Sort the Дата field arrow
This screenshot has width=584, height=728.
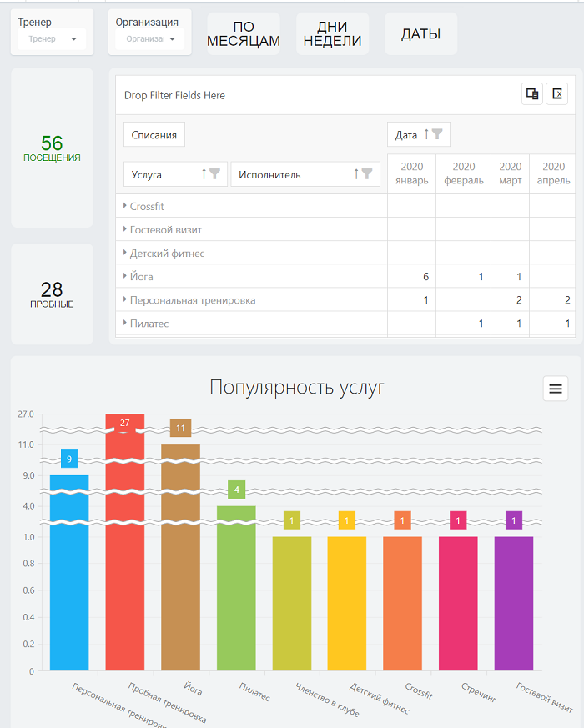426,134
